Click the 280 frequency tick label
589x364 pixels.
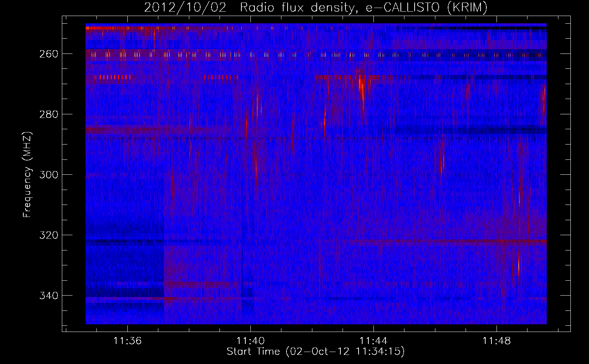pos(49,114)
